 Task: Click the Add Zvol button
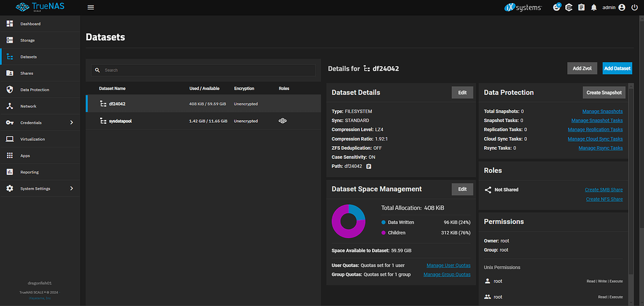click(x=582, y=68)
